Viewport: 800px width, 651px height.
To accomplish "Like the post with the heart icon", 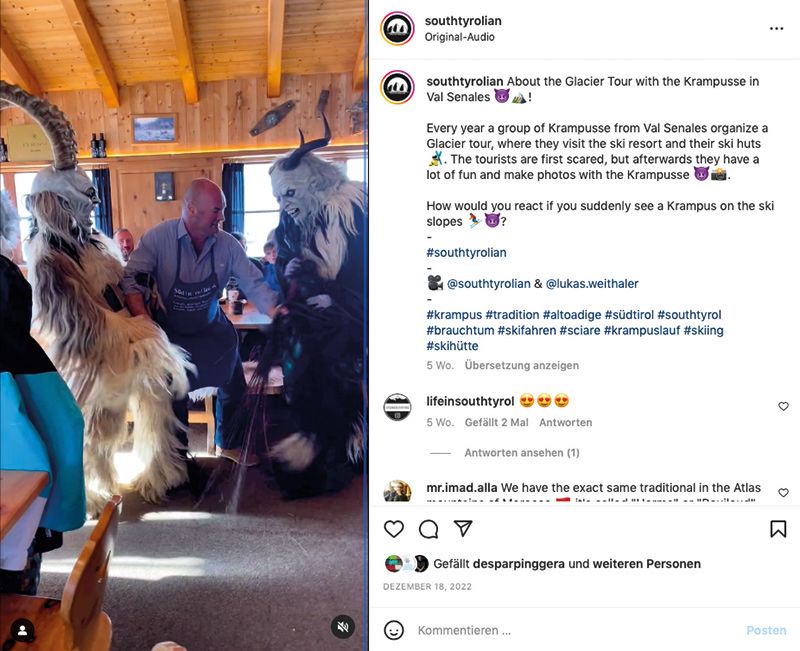I will pyautogui.click(x=393, y=529).
